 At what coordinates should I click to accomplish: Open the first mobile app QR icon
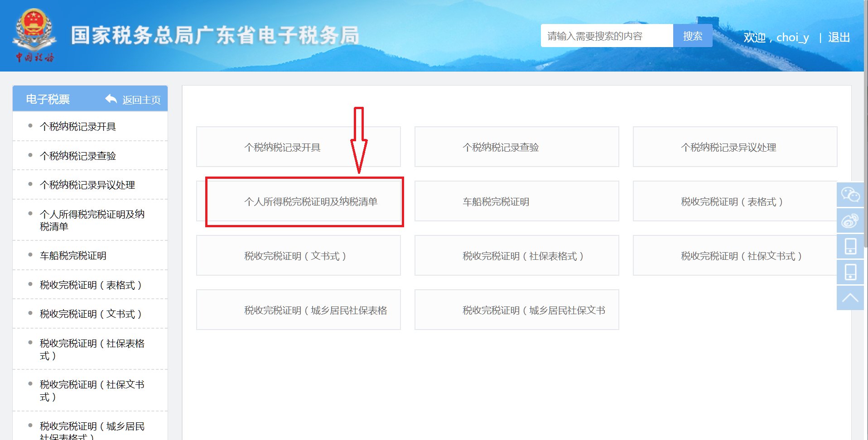pos(851,246)
